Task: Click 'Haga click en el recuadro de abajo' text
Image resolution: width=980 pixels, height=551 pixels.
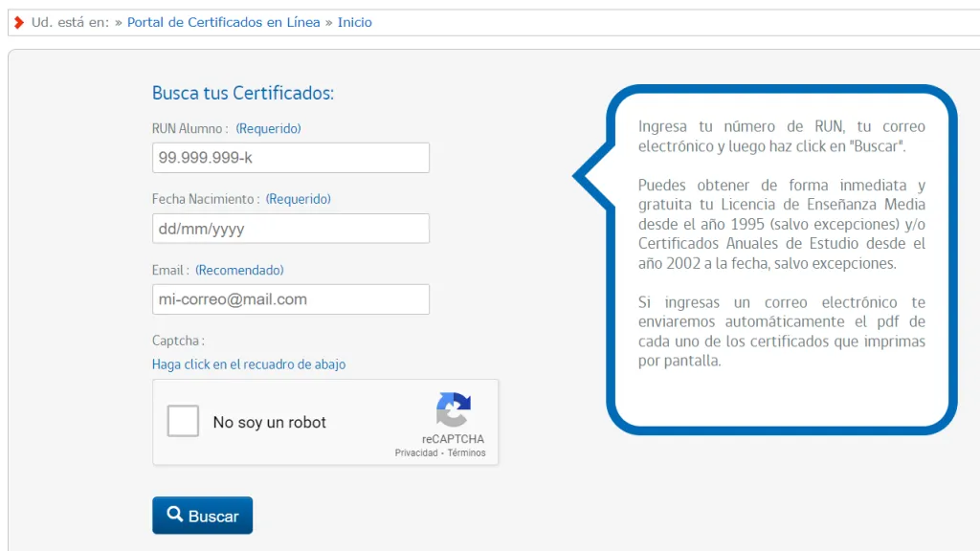Action: pyautogui.click(x=249, y=364)
